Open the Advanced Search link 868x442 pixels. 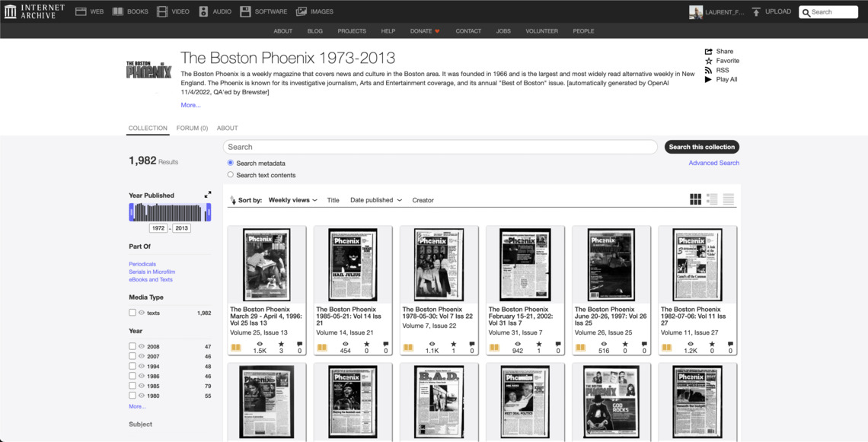[713, 163]
